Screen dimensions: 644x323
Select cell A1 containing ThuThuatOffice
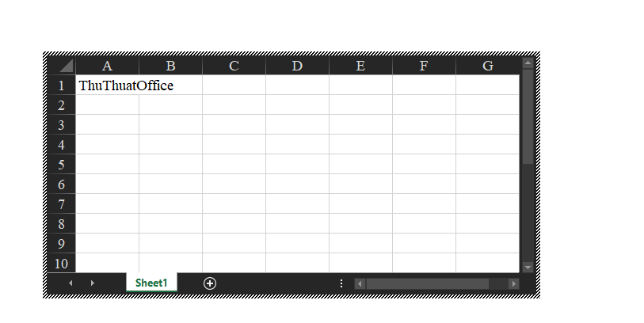click(107, 85)
